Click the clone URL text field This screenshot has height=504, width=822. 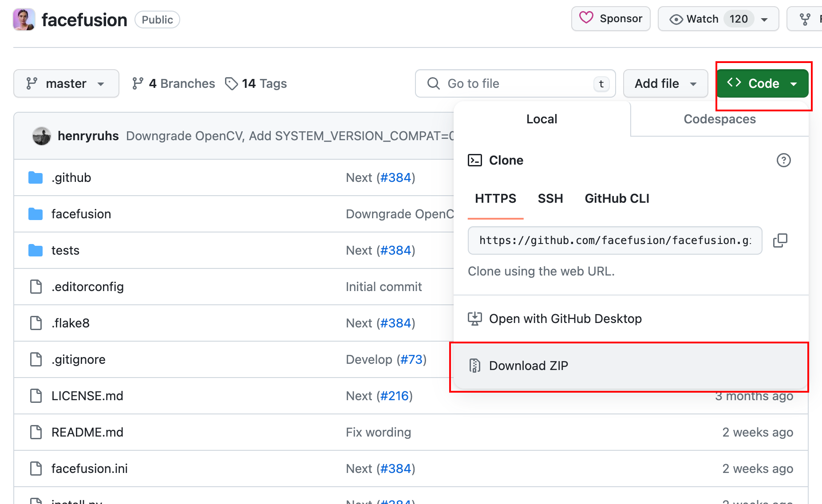tap(615, 240)
